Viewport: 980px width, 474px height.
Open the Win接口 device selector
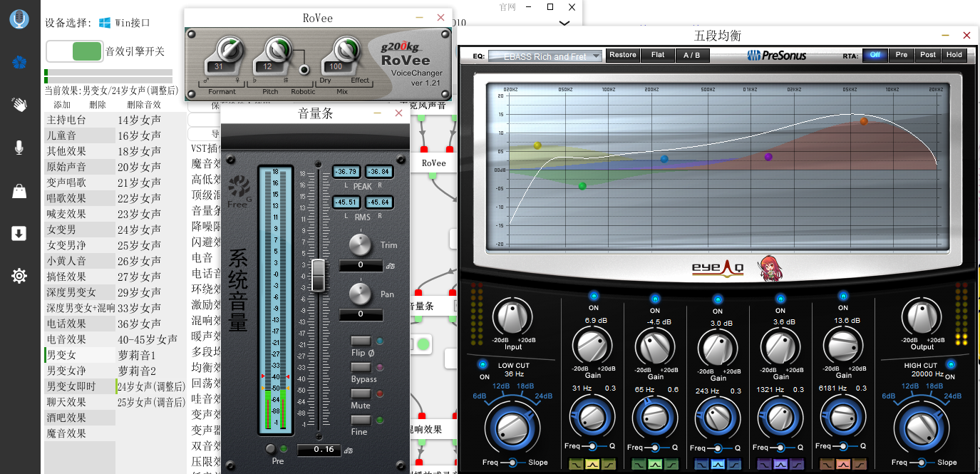click(x=124, y=23)
